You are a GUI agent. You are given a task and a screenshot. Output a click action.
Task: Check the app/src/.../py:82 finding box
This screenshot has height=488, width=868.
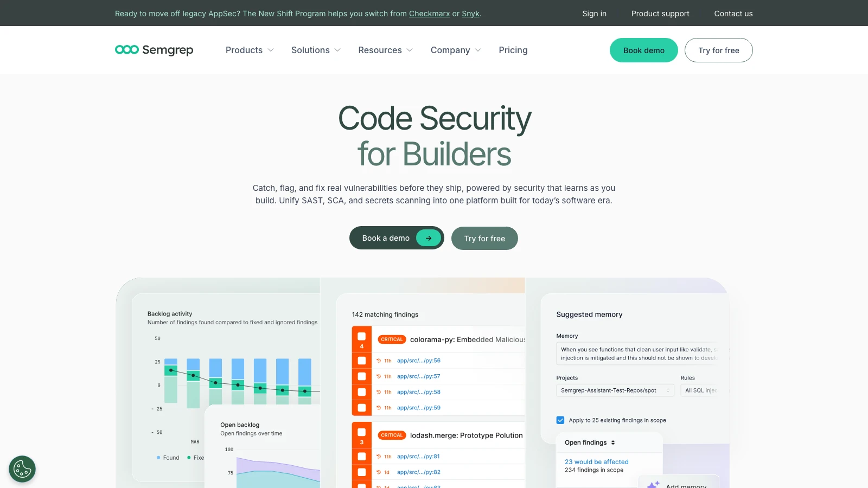click(x=362, y=472)
